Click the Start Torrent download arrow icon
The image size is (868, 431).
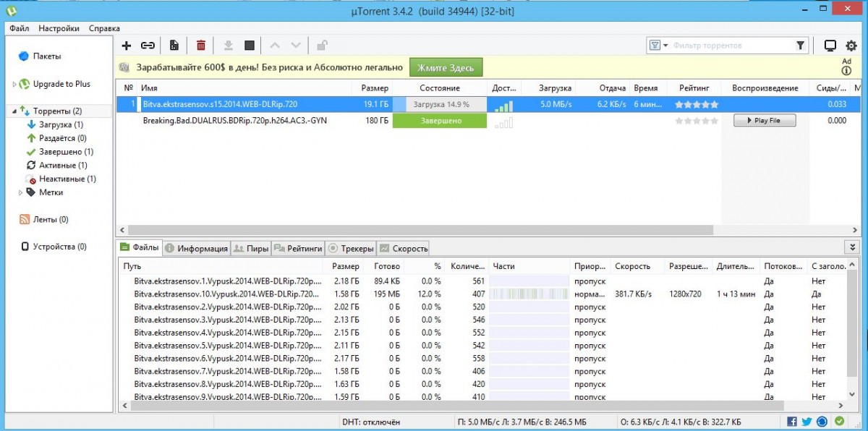pos(228,46)
